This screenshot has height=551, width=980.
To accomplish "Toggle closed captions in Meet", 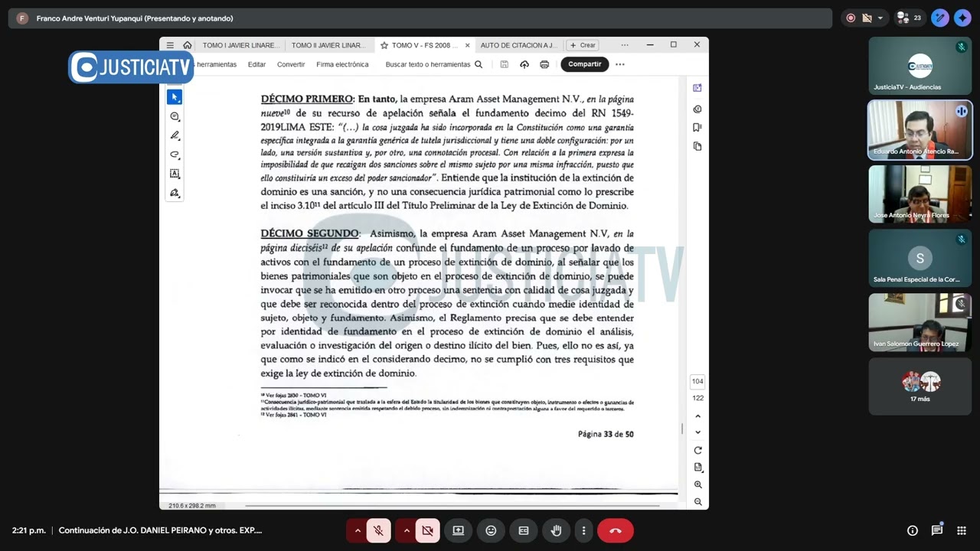I will 524,530.
